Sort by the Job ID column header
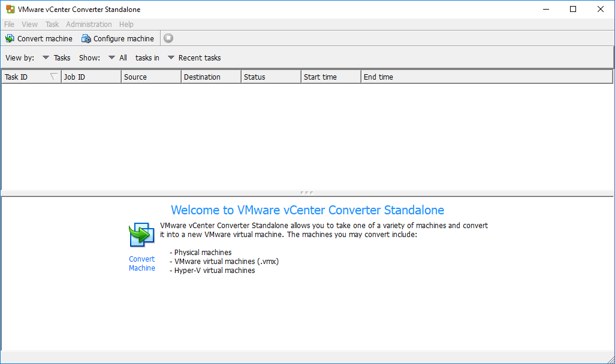This screenshot has height=364, width=615. click(91, 77)
